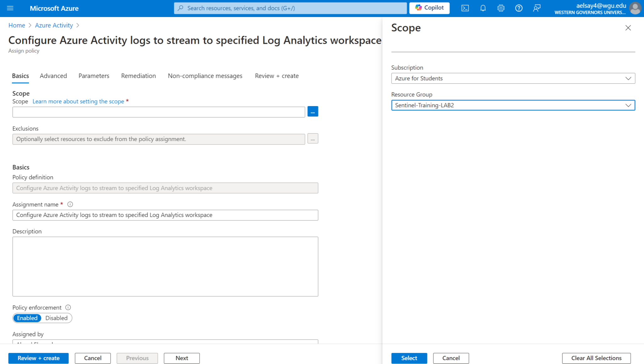Focus the resources search bar

click(290, 8)
